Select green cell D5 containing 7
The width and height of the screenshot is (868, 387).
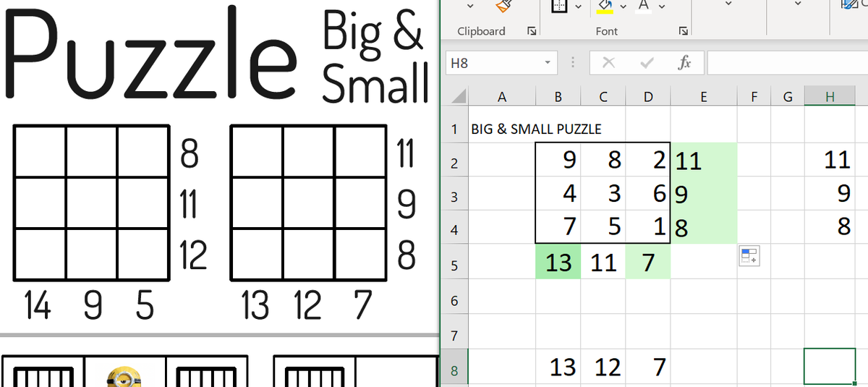point(647,261)
